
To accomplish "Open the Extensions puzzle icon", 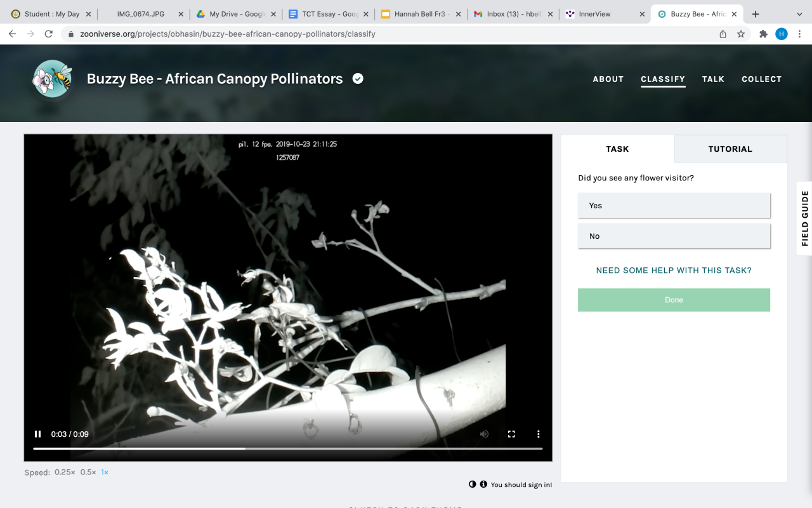I will coord(763,34).
